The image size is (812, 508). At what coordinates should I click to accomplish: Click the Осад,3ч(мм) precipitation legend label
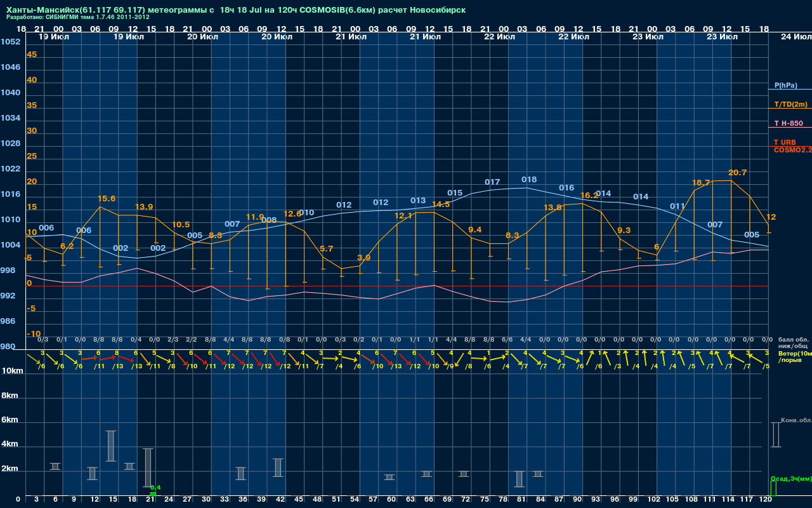791,478
